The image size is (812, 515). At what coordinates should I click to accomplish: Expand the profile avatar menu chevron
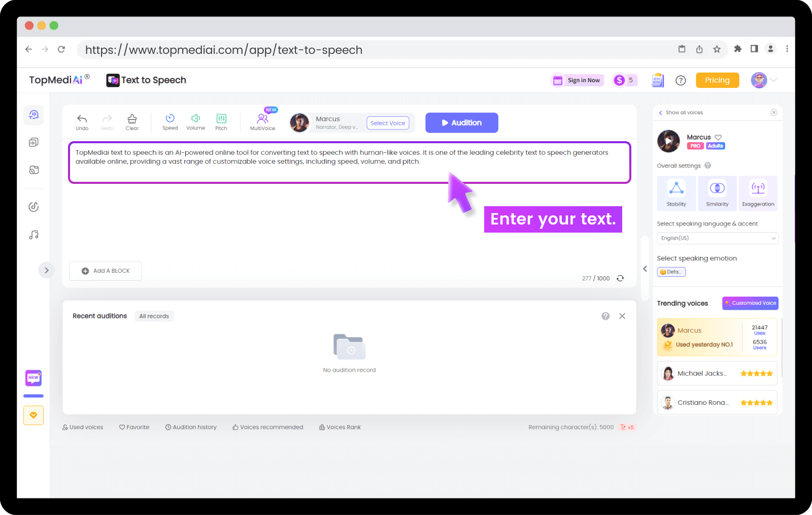coord(774,80)
